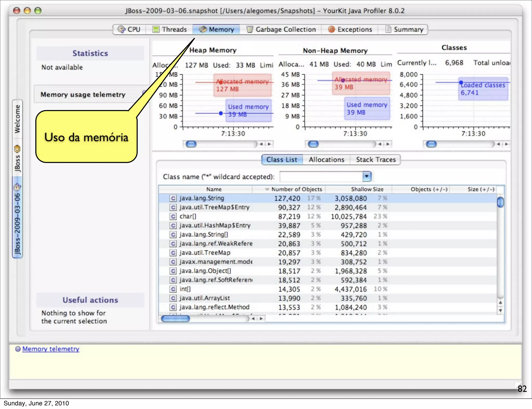Click the Garbage Collection bin icon
532x409 pixels.
point(250,29)
